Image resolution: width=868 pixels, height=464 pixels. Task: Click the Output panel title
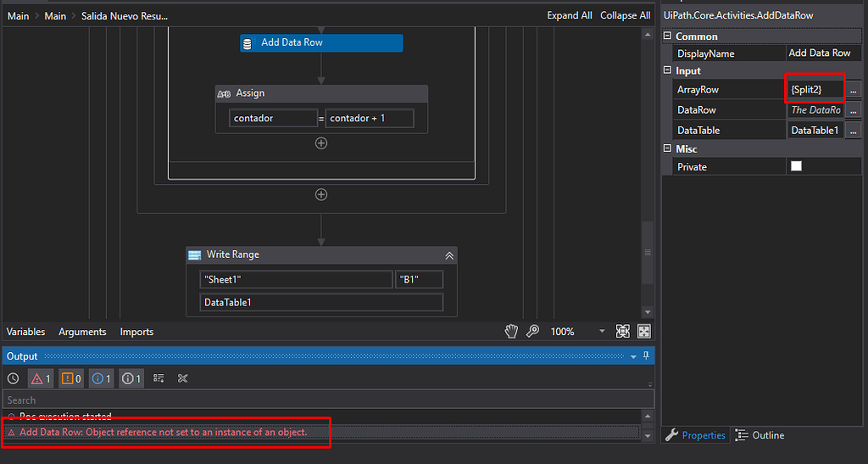coord(22,356)
